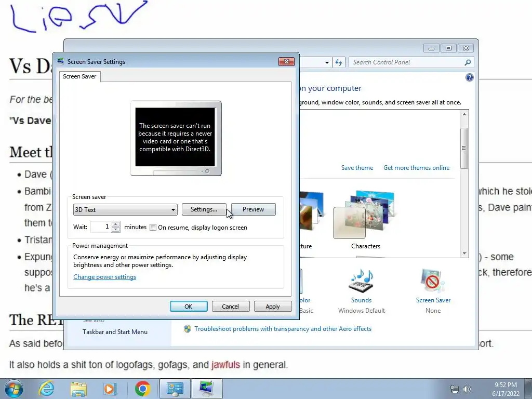This screenshot has width=532, height=399.
Task: Minimize the Personalization Control Panel window
Action: (431, 48)
